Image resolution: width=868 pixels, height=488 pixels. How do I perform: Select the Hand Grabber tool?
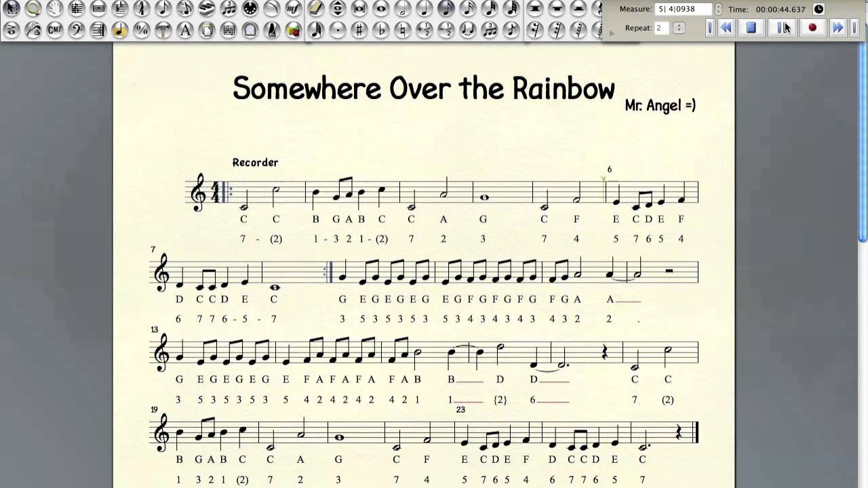tap(55, 8)
